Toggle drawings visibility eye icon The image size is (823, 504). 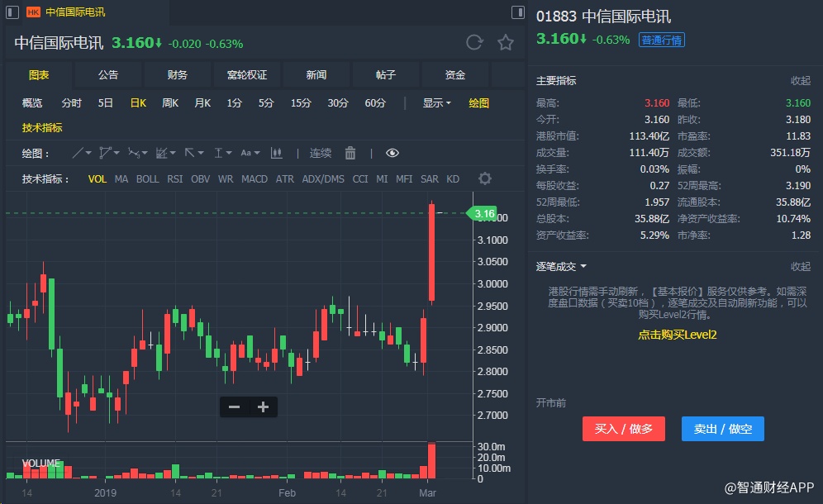tap(392, 153)
